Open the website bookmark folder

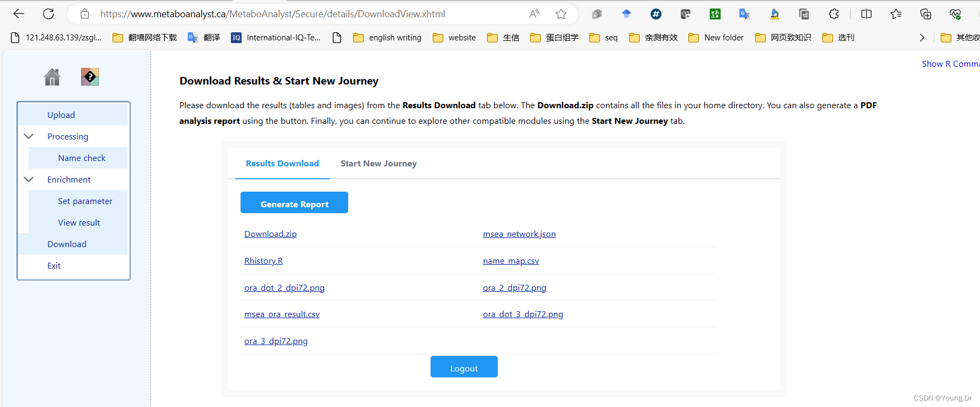(x=454, y=38)
